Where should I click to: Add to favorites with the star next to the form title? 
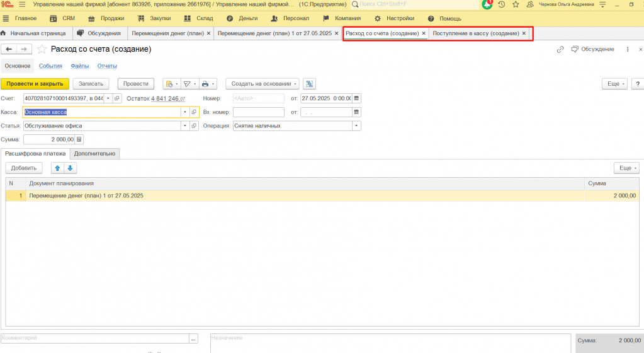42,49
